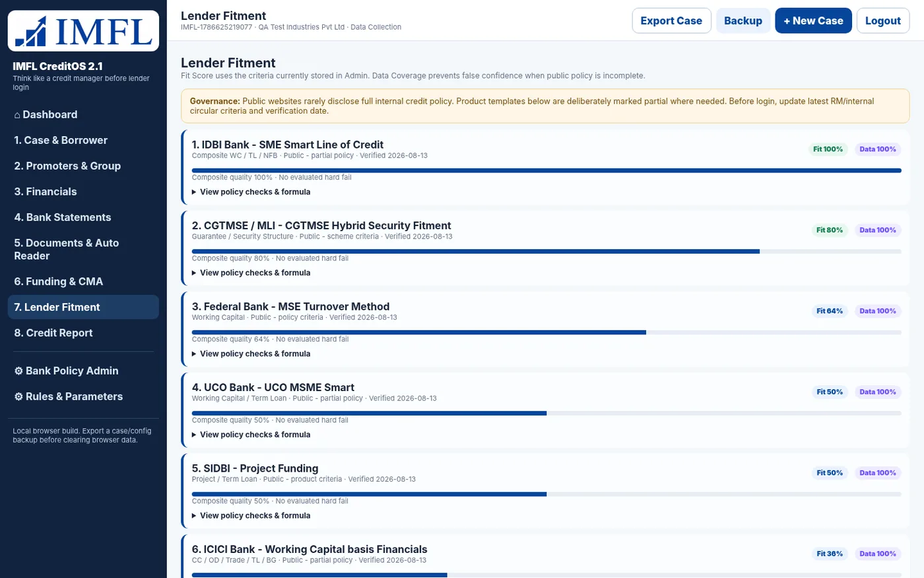This screenshot has width=924, height=578.
Task: Click the Export Case button
Action: pos(671,20)
